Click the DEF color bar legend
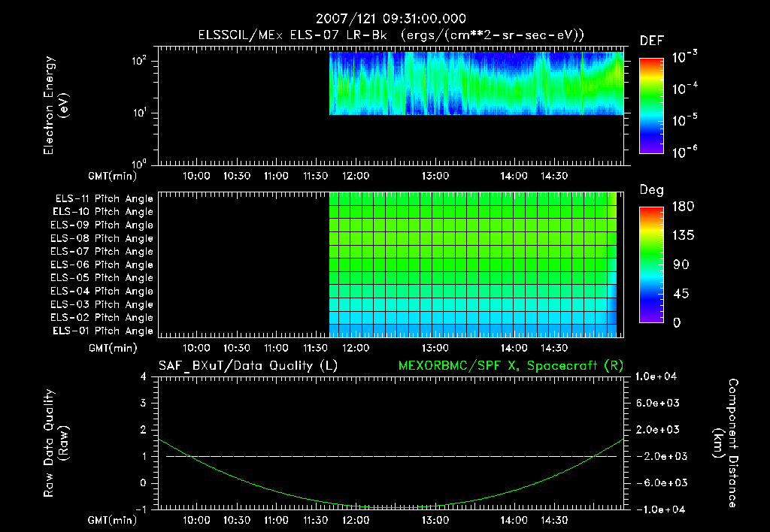The image size is (770, 532). [651, 105]
